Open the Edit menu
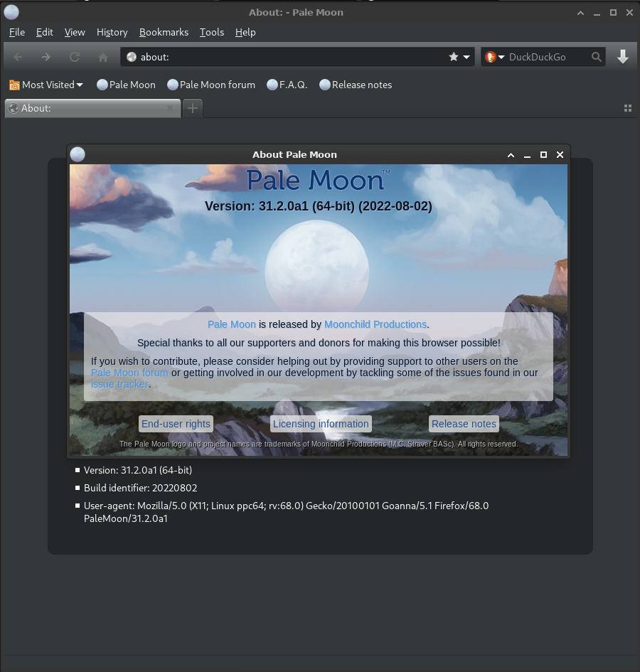Screen dimensions: 640x672 [45, 32]
